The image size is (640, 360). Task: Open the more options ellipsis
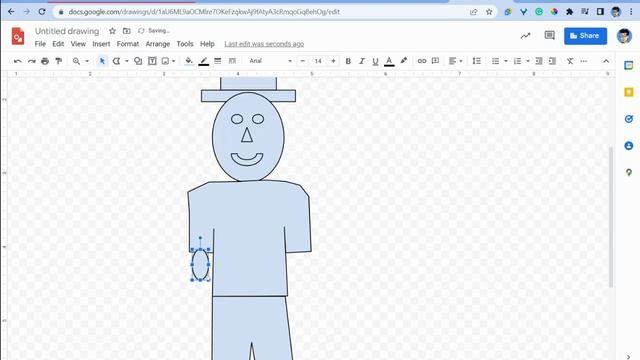[584, 61]
